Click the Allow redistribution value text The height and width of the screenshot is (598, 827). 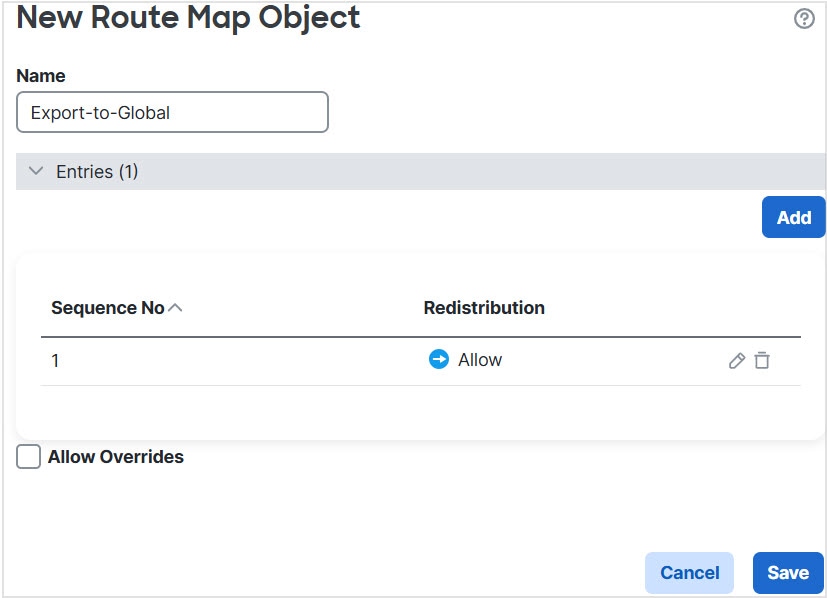coord(480,360)
